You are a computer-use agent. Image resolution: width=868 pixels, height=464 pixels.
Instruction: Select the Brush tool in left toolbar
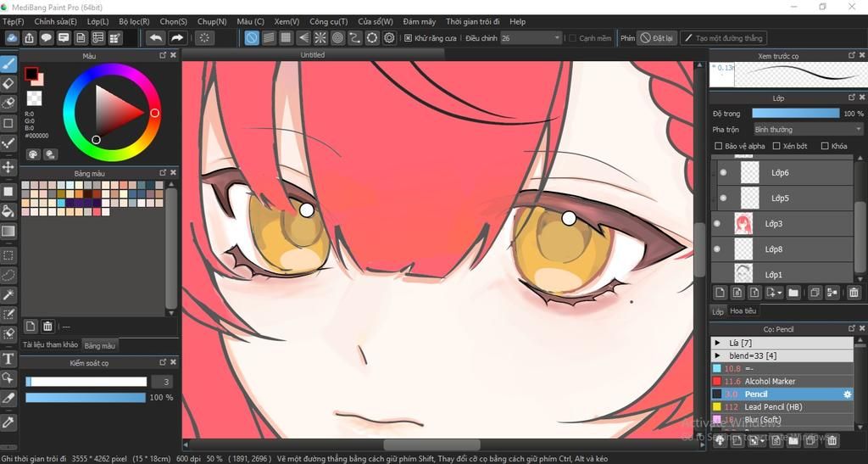pos(8,64)
